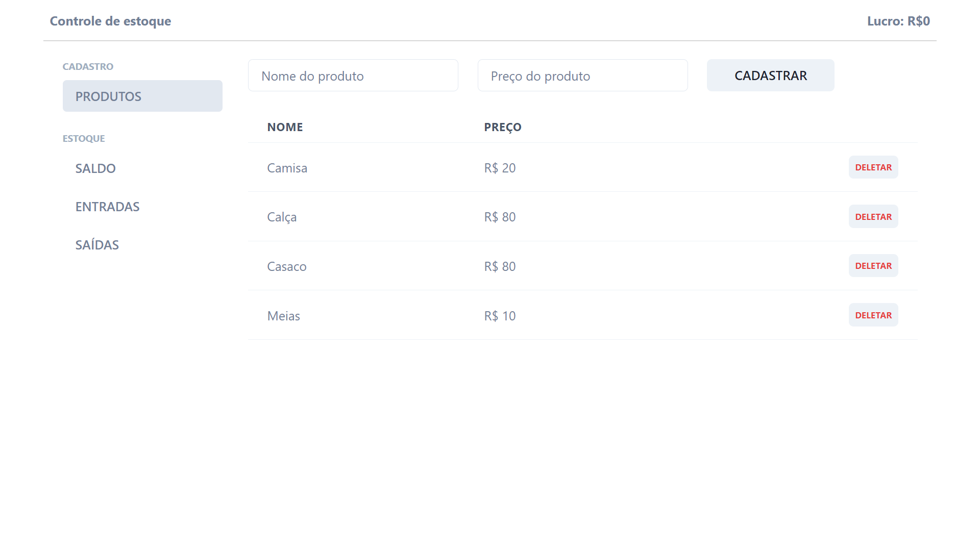This screenshot has width=980, height=551.
Task: Click the R$ 80 price of Calça
Action: pos(499,216)
